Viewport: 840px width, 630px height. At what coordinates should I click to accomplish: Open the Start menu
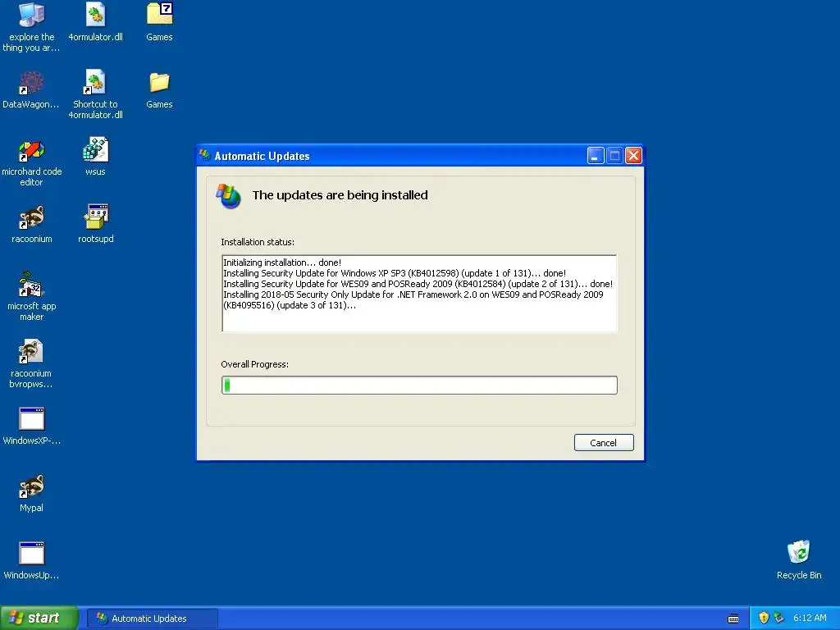[39, 618]
